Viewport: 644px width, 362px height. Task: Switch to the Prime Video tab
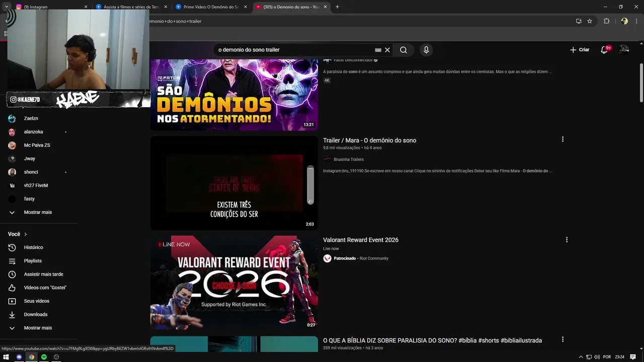pyautogui.click(x=210, y=7)
